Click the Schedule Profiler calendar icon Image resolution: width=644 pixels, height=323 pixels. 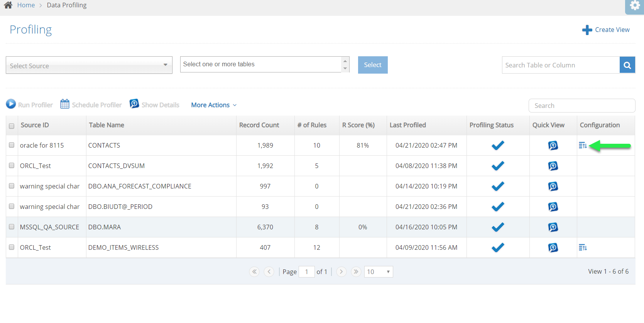[65, 104]
